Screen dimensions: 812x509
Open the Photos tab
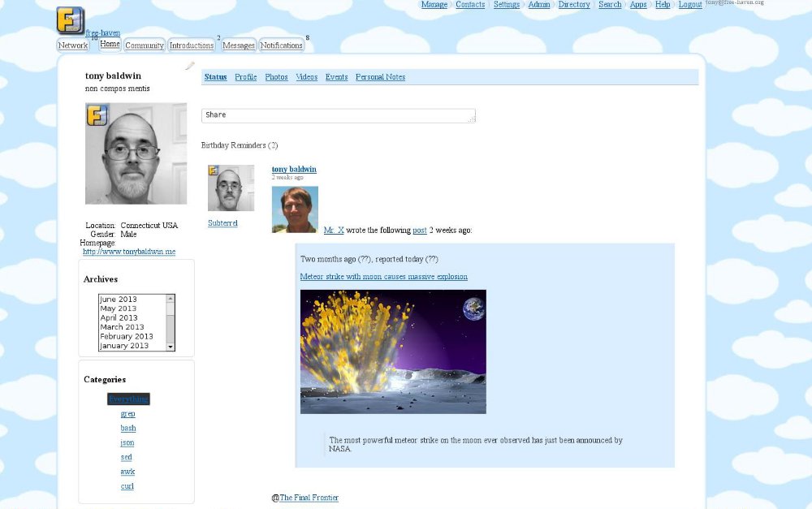276,77
